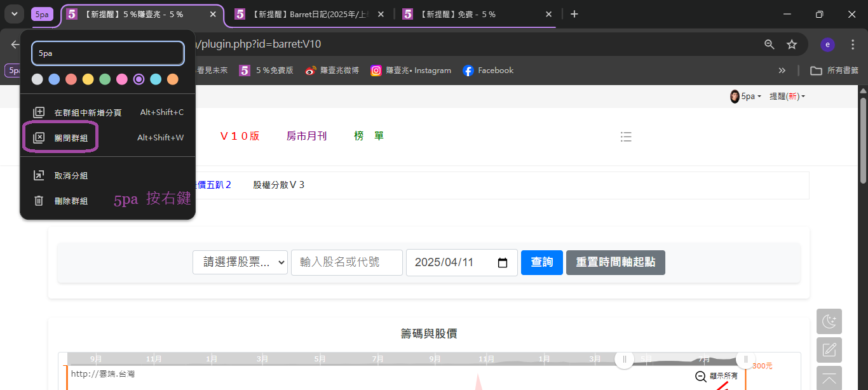Open the tab search dropdown arrow
The height and width of the screenshot is (390, 868).
coord(14,14)
